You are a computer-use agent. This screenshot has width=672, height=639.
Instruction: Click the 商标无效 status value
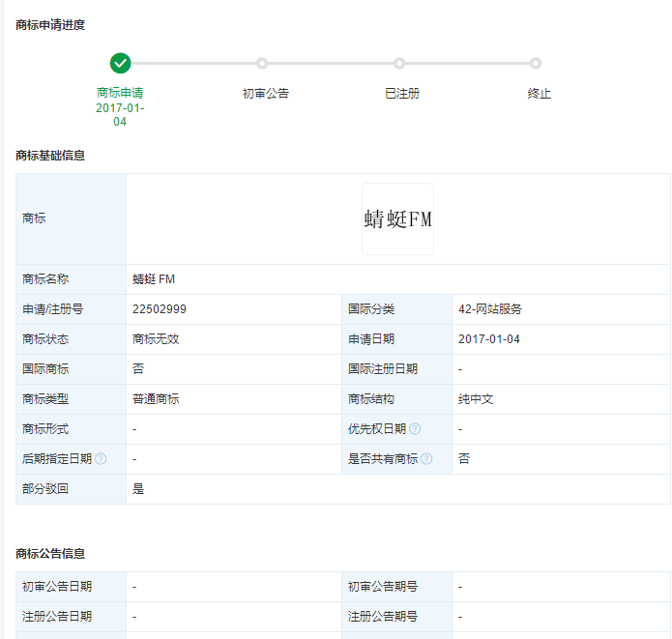coord(156,339)
